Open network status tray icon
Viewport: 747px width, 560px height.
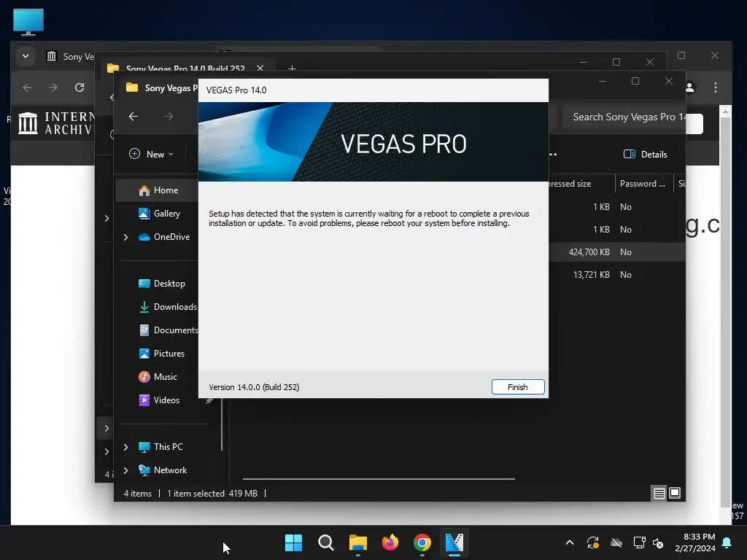click(639, 542)
